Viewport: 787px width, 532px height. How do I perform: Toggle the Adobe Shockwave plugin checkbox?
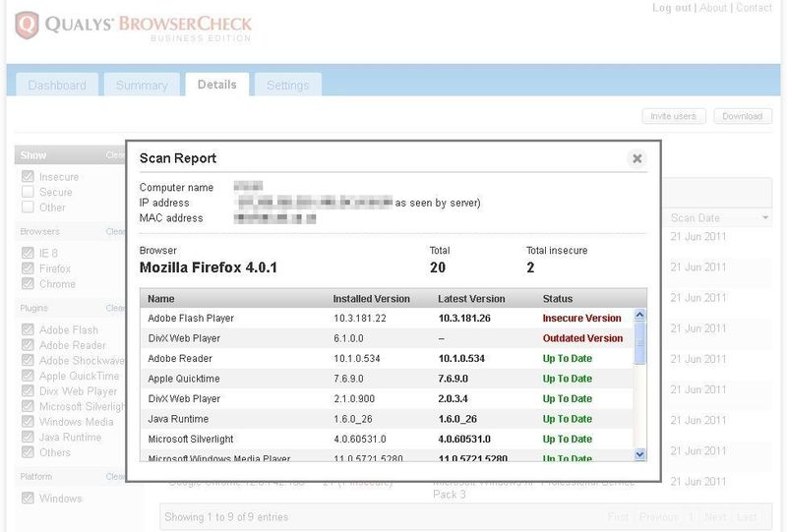tap(29, 360)
